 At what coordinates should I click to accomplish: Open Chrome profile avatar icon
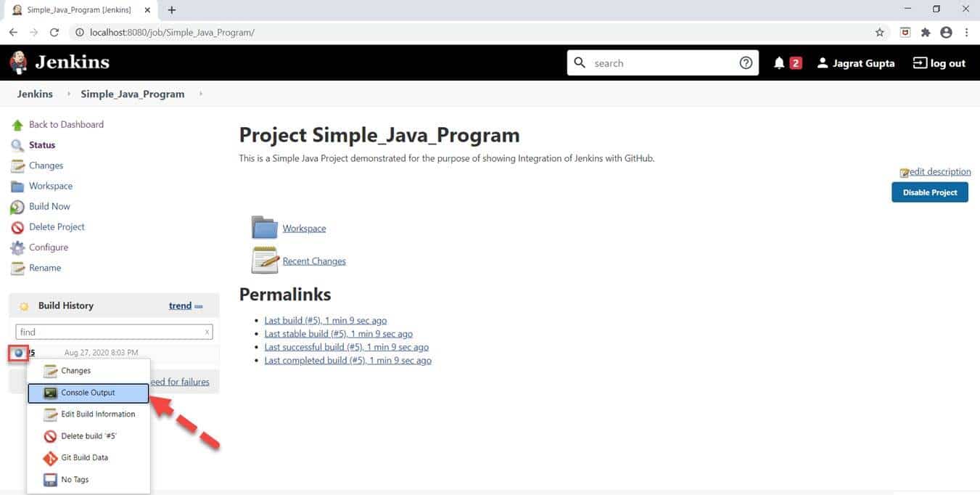click(x=946, y=33)
